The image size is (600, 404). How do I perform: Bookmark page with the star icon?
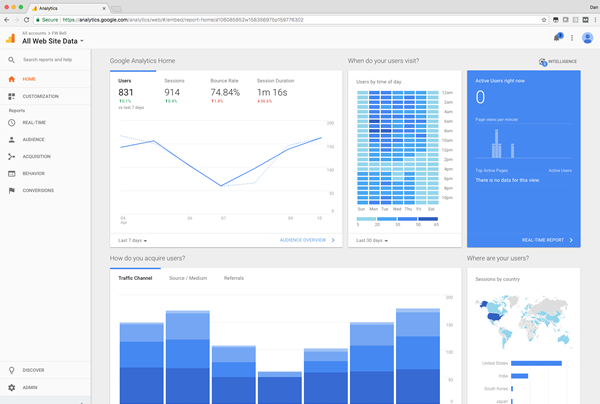tap(544, 20)
